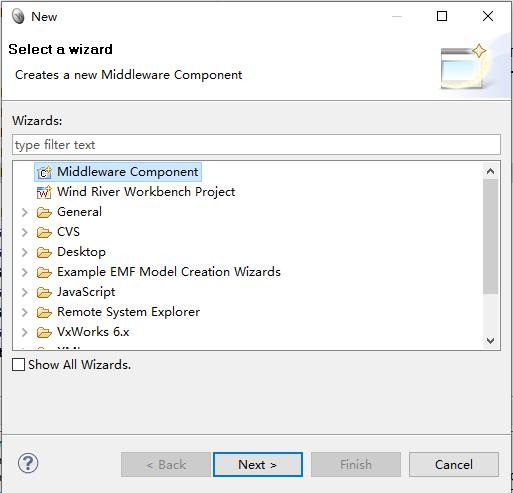Click the Example EMF Model Creation Wizards folder icon

coord(44,272)
